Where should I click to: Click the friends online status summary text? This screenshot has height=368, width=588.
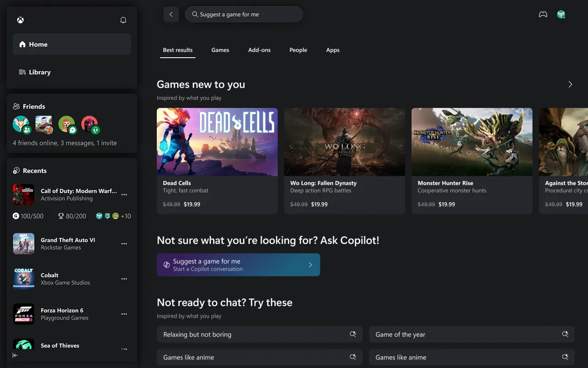click(x=65, y=143)
